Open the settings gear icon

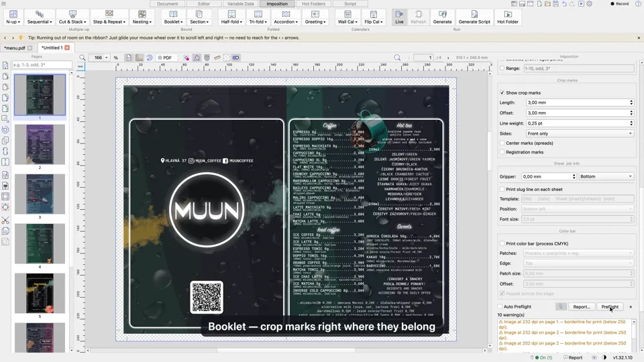click(590, 4)
